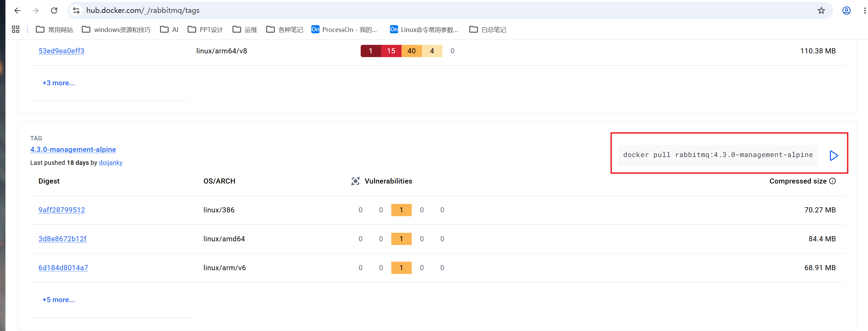868x331 pixels.
Task: Open the windows资源和技巧 bookmark folder
Action: click(x=116, y=30)
